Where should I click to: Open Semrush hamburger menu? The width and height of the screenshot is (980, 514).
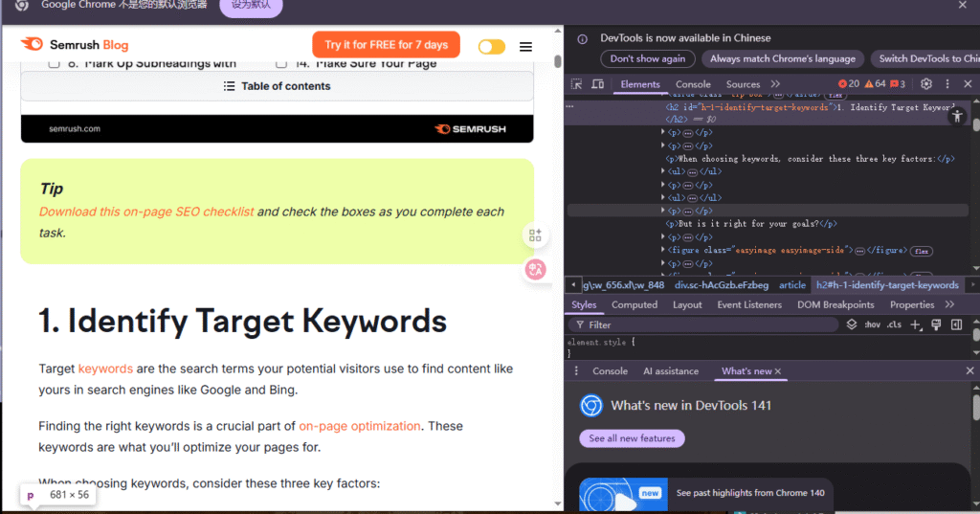[525, 46]
